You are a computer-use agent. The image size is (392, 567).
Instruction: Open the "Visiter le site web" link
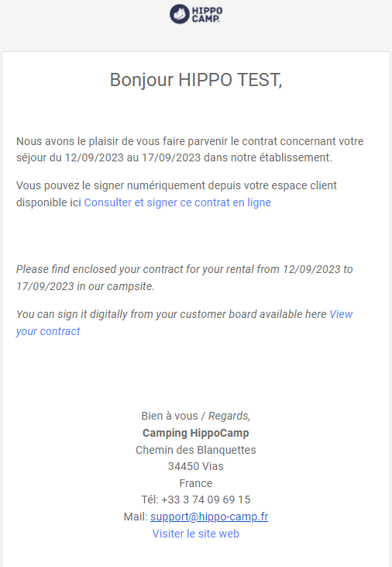(196, 534)
